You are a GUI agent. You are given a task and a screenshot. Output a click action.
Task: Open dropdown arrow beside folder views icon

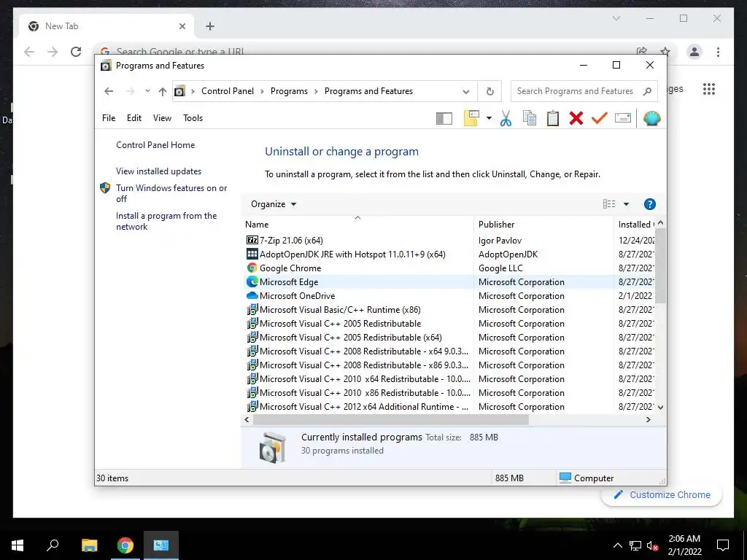[x=489, y=118]
